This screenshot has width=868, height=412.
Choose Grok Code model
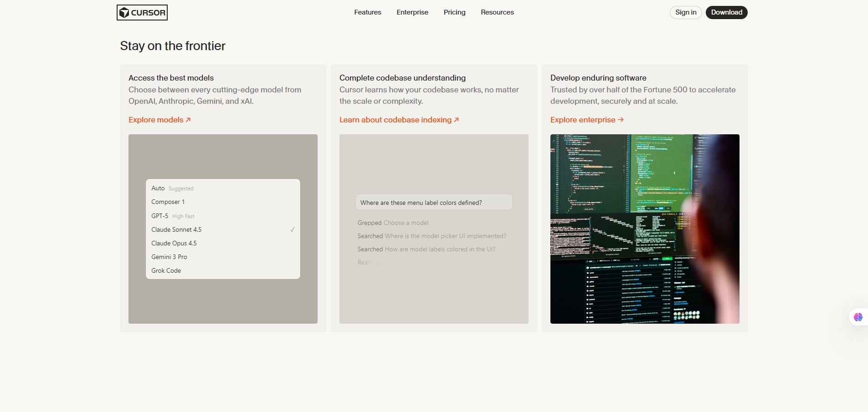pyautogui.click(x=223, y=270)
